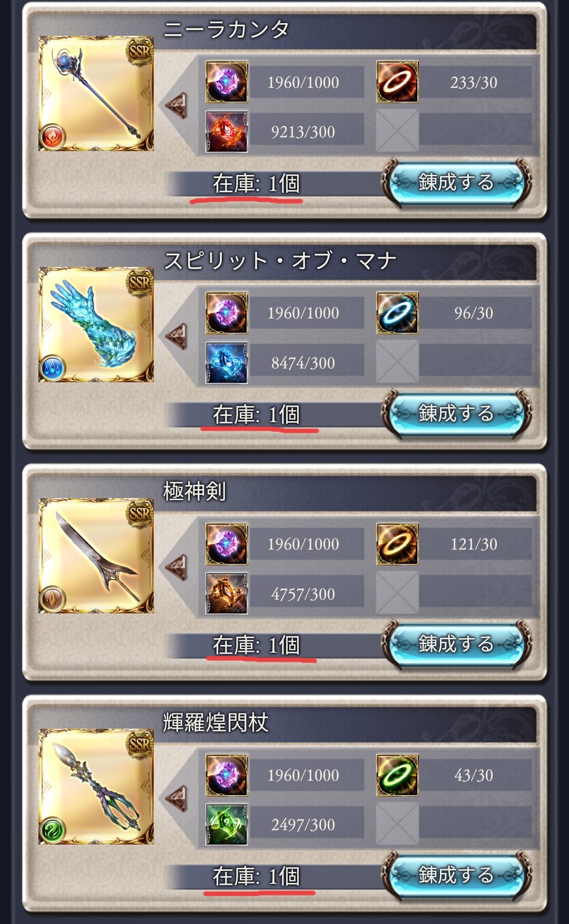Image resolution: width=569 pixels, height=924 pixels.
Task: Click 錬成する button for 輝羅煌閃杖
Action: (456, 875)
